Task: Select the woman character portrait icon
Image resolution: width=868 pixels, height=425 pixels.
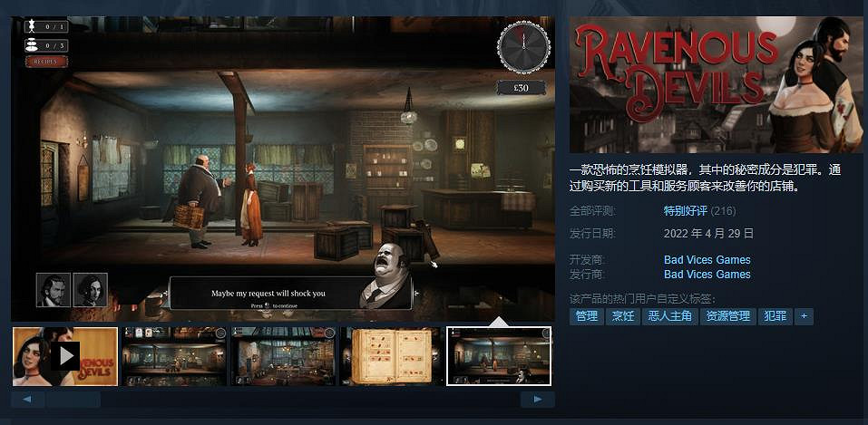Action: pos(90,290)
